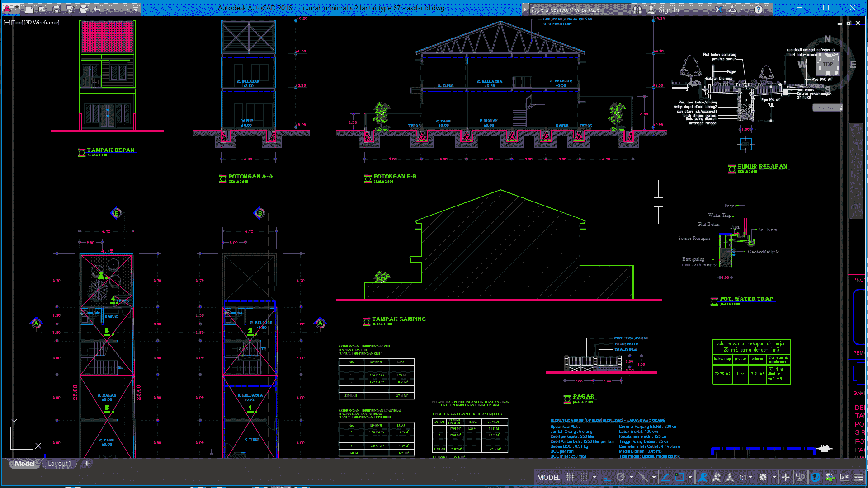The height and width of the screenshot is (488, 868).
Task: Open Autodesk Exchange Apps
Action: click(x=719, y=9)
